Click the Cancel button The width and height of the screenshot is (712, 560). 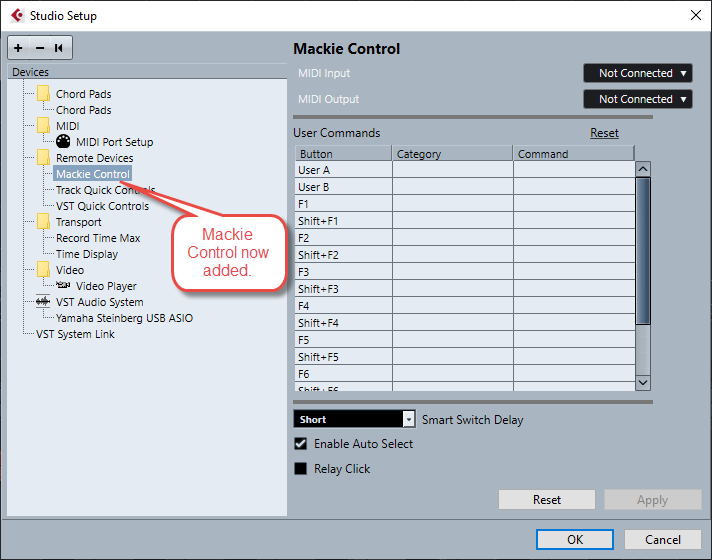tap(663, 539)
